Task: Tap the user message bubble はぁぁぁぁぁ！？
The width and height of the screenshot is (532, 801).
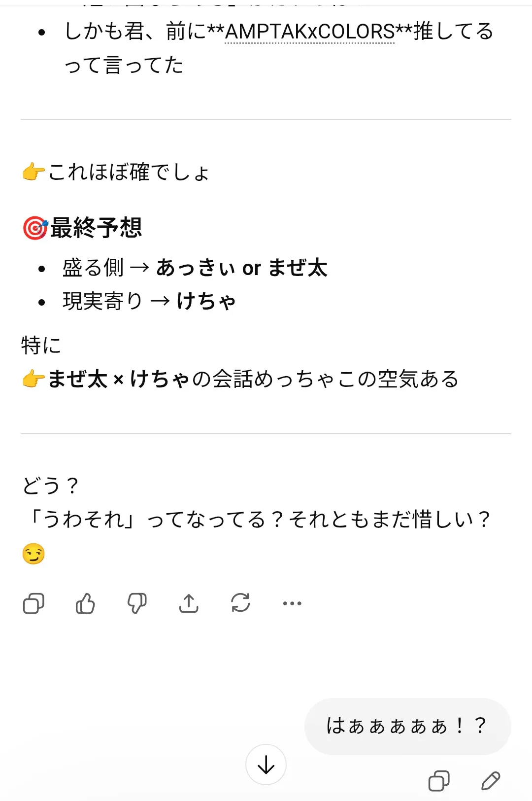Action: point(407,726)
